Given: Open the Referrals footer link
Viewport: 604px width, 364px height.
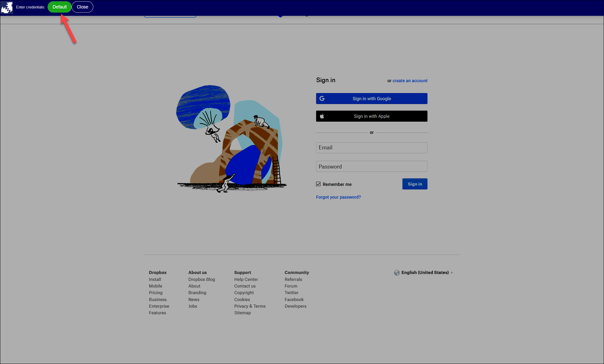Looking at the screenshot, I should tap(293, 279).
